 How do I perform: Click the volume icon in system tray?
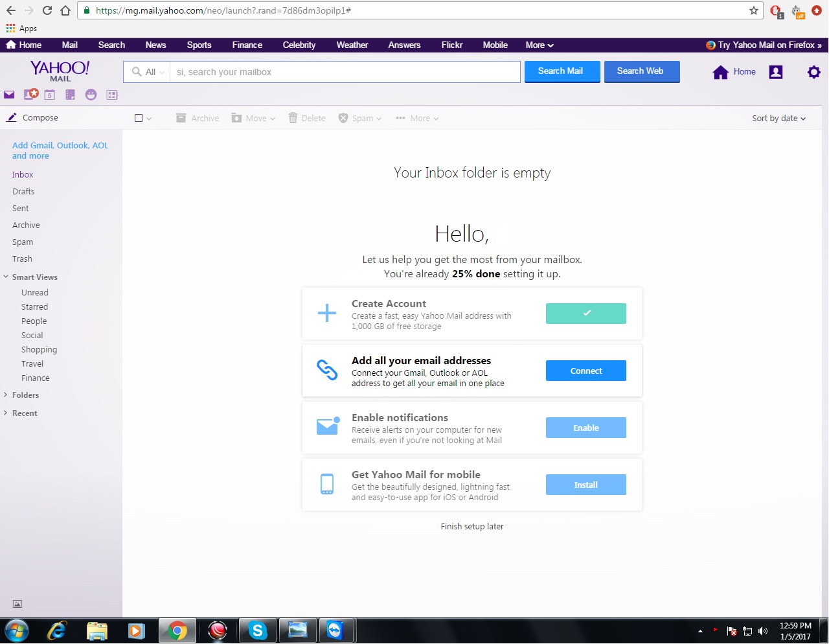tap(763, 631)
